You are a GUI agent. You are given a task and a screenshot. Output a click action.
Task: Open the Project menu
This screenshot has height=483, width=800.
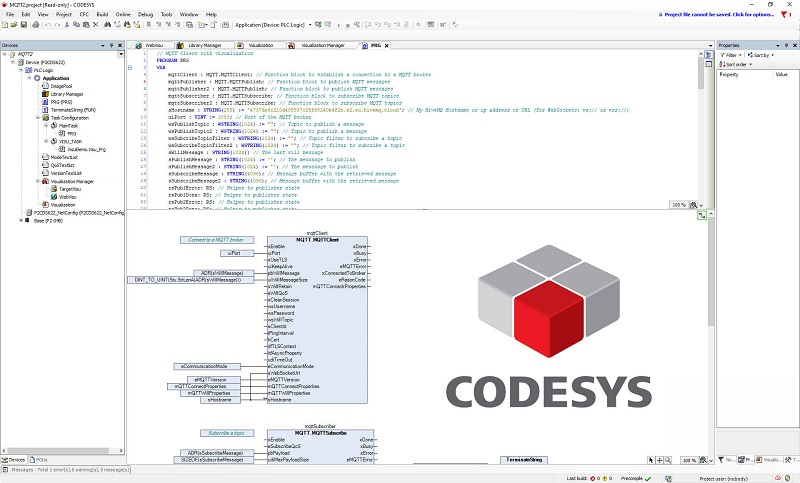64,14
